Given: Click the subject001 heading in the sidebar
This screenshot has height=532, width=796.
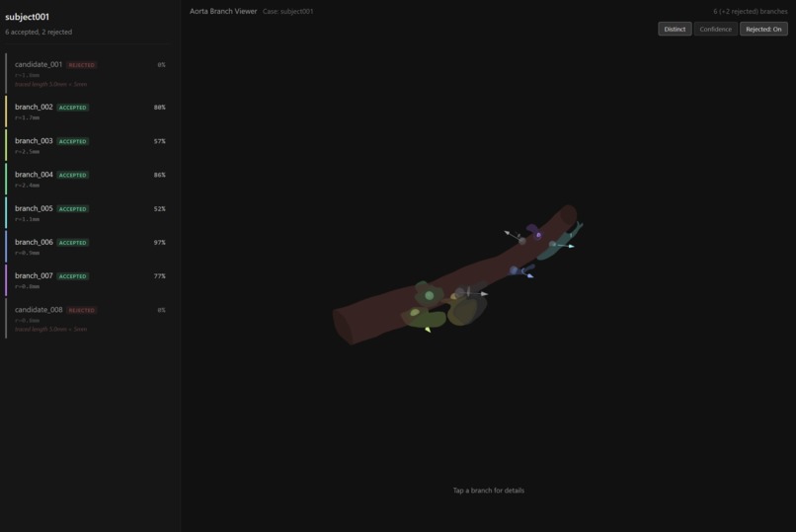Looking at the screenshot, I should click(x=27, y=17).
